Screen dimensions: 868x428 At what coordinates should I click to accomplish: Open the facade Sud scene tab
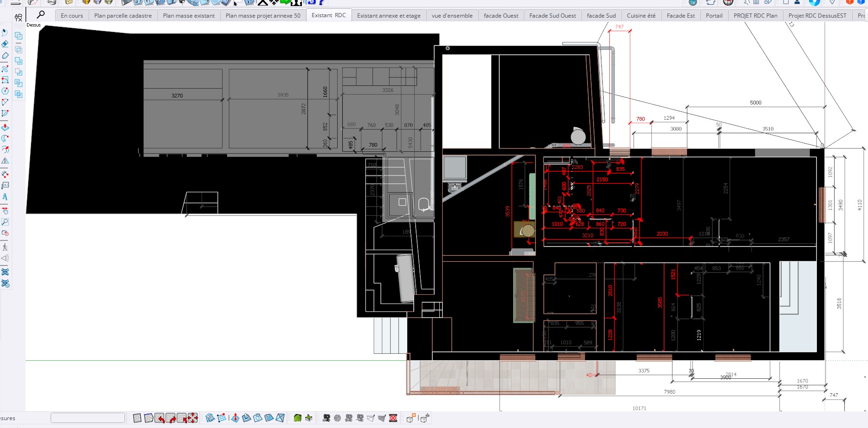(601, 15)
